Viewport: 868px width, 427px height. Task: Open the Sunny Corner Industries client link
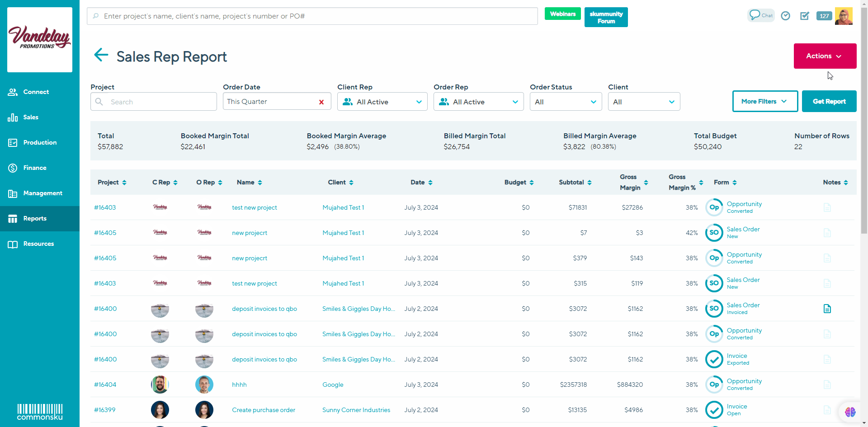pos(356,410)
